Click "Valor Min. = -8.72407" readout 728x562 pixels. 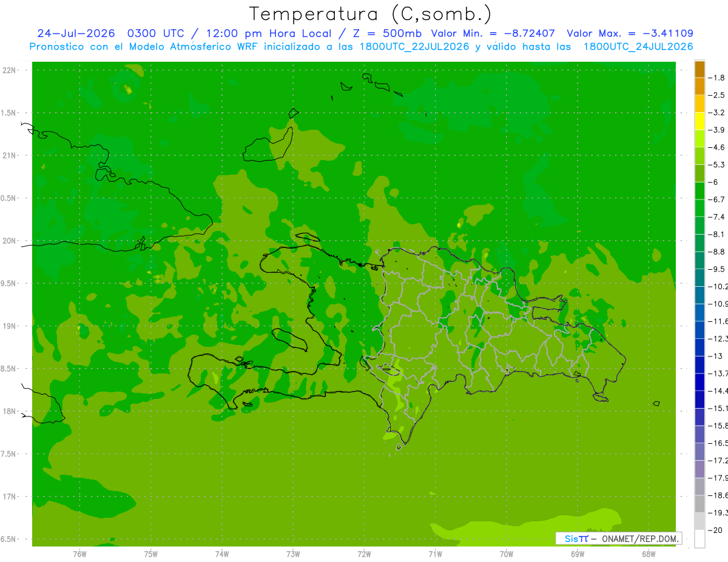[493, 33]
